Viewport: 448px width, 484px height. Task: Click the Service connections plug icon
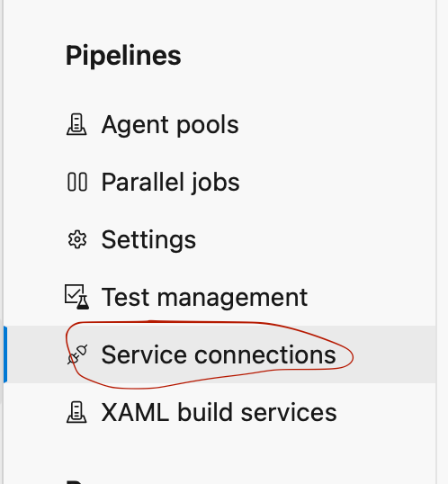click(77, 354)
